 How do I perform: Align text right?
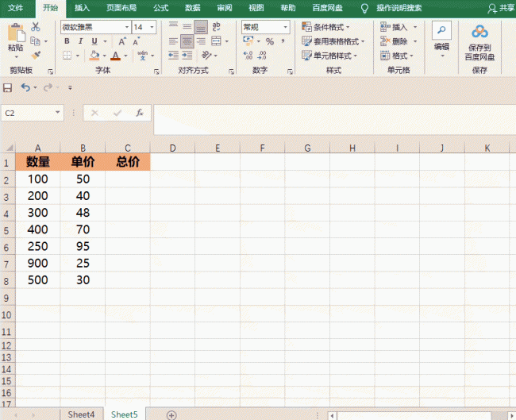[201, 41]
